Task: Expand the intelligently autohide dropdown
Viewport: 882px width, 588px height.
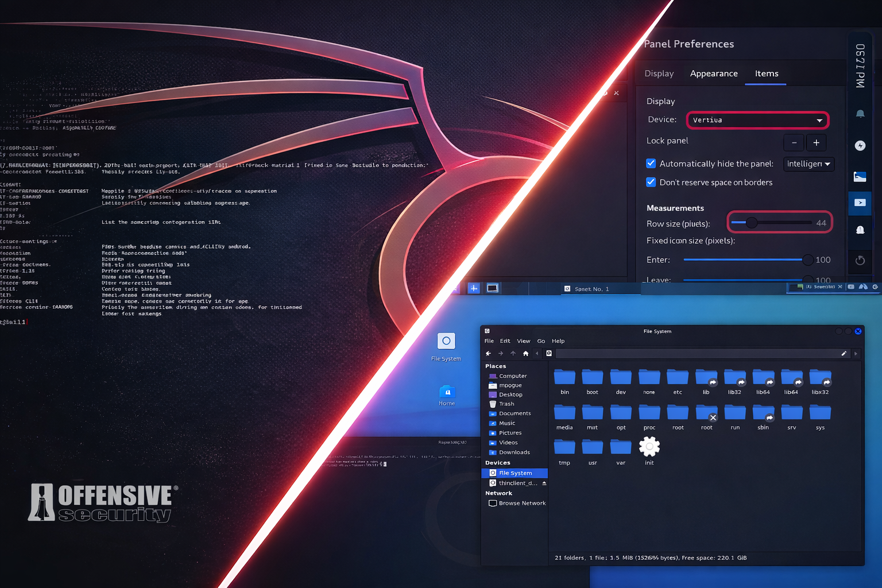Action: click(808, 164)
